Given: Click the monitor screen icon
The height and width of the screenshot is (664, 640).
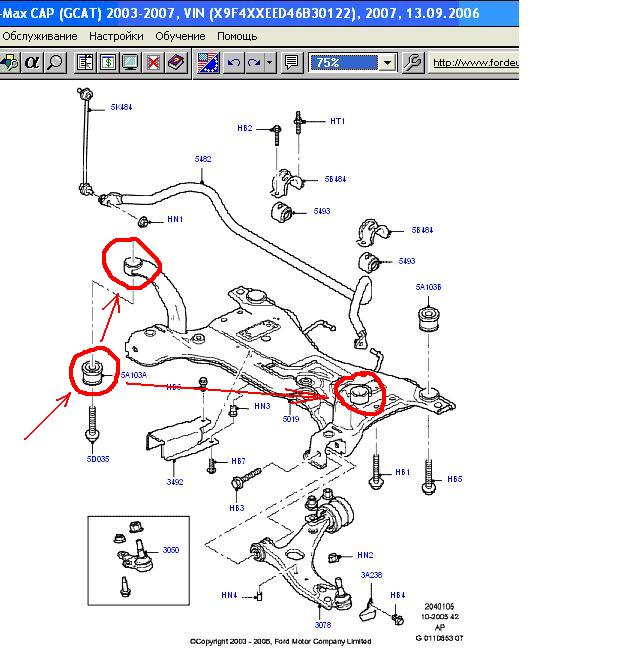Looking at the screenshot, I should coord(130,63).
